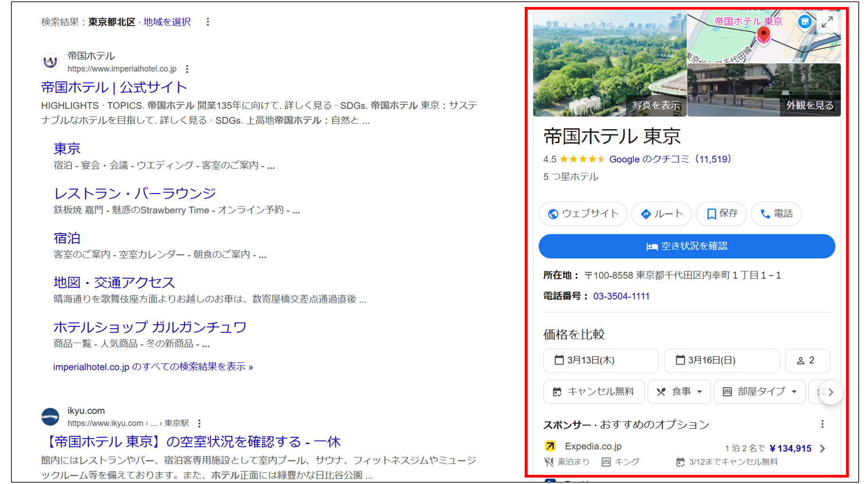Open options menu next to 地域を選択
Image resolution: width=868 pixels, height=484 pixels.
208,22
